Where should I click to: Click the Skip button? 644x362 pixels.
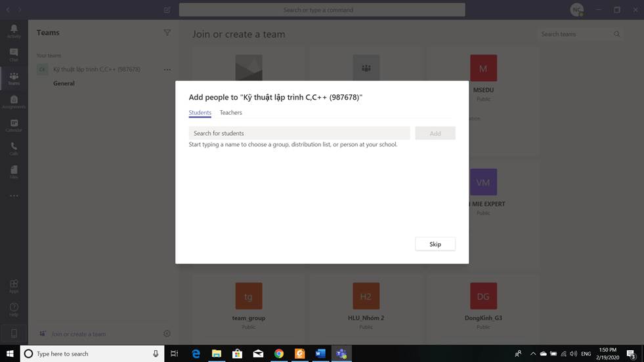click(x=435, y=244)
